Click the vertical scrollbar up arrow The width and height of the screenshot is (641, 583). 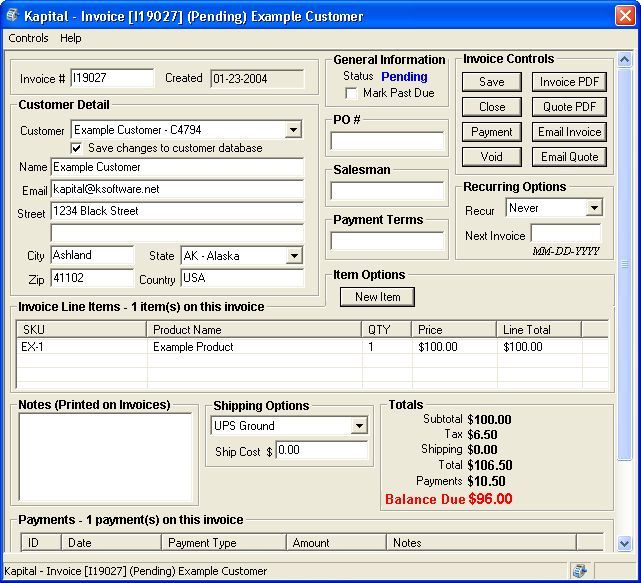point(624,60)
